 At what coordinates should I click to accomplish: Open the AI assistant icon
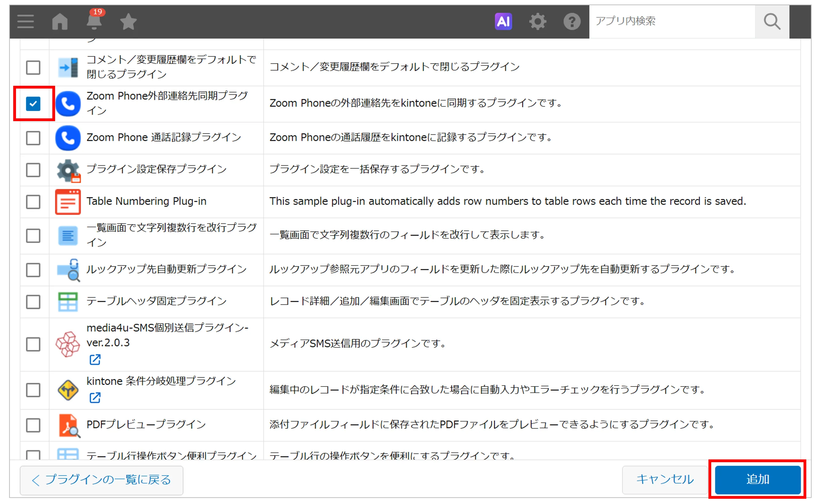[503, 22]
